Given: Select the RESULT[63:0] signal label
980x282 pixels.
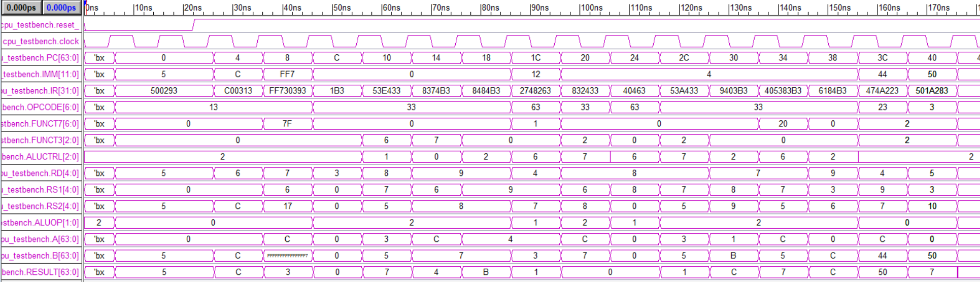Looking at the screenshot, I should pos(41,272).
